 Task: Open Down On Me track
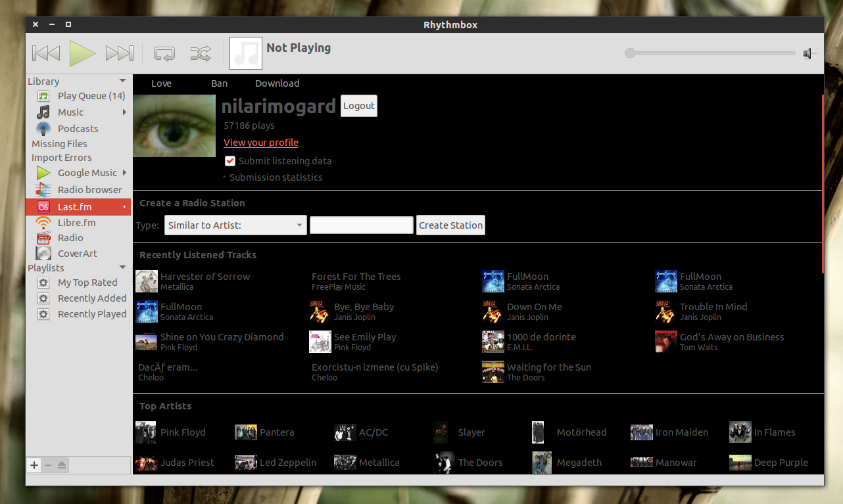click(x=535, y=307)
